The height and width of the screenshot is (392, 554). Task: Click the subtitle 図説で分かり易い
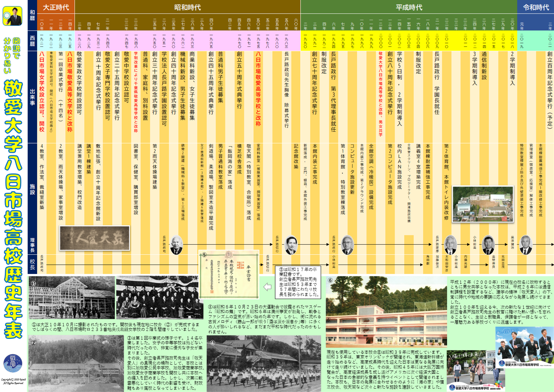(x=12, y=56)
